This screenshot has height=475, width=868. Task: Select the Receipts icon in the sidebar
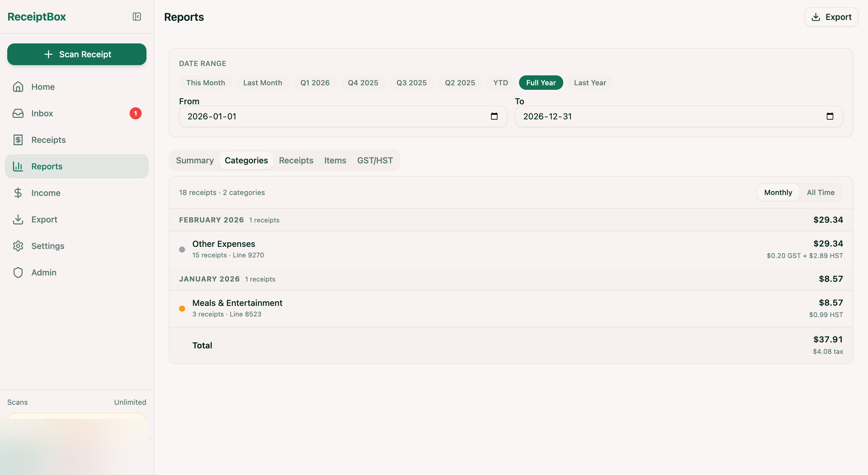(18, 140)
